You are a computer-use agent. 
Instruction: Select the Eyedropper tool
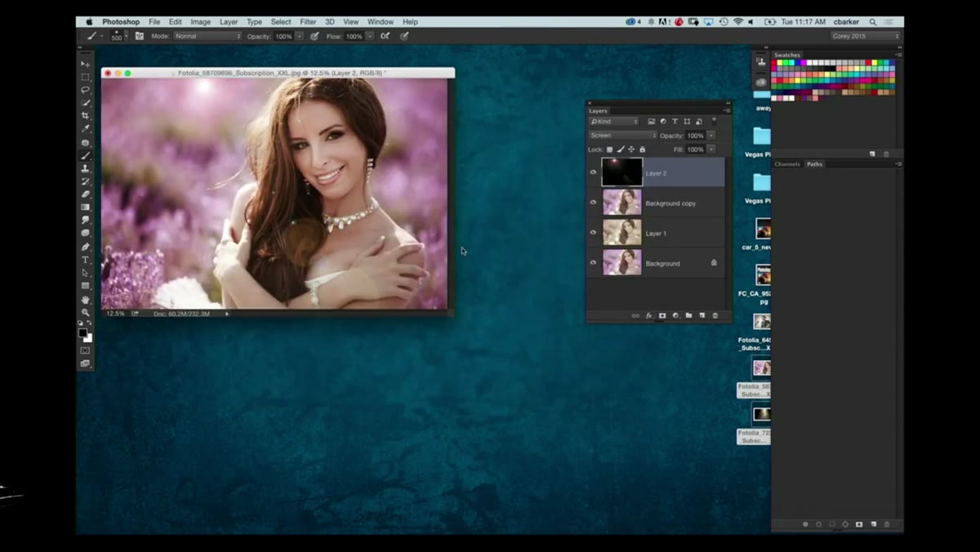tap(85, 129)
